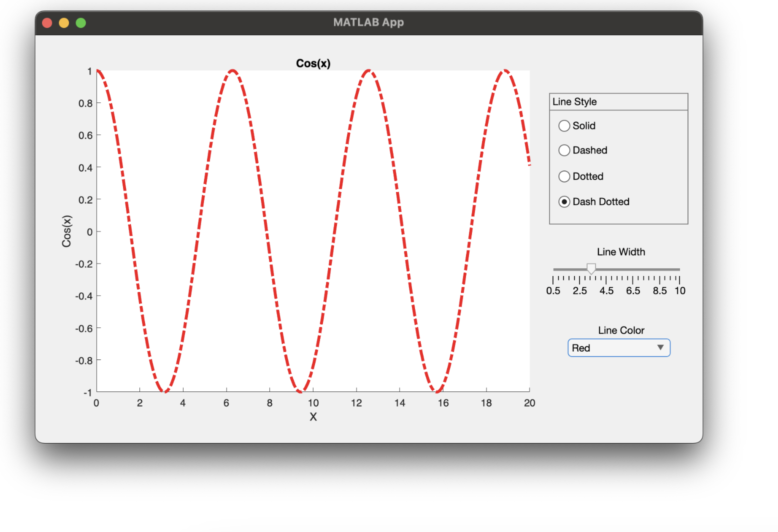Click the Line Width label text
778x532 pixels.
621,251
